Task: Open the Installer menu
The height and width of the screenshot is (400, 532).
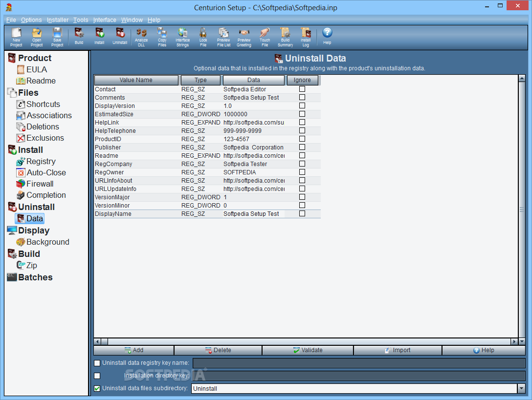Action: click(57, 20)
